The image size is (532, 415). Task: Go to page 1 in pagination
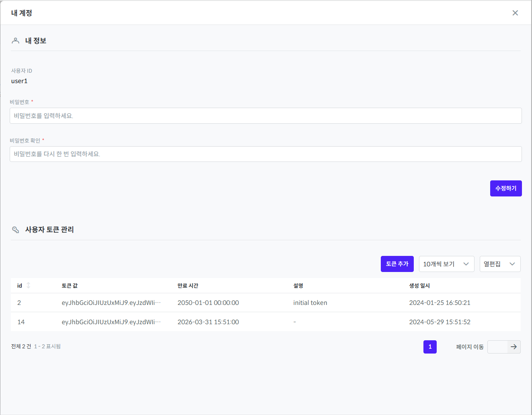[x=430, y=347]
